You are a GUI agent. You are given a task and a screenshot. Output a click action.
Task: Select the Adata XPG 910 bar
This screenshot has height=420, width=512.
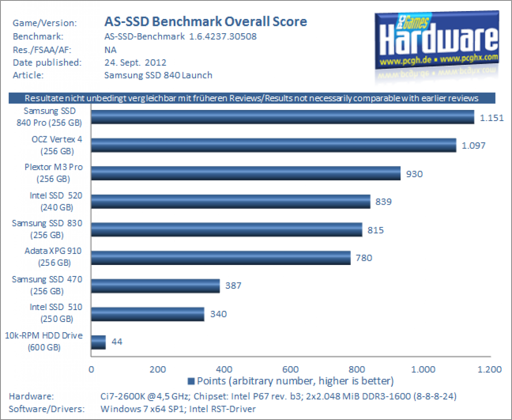coord(221,258)
